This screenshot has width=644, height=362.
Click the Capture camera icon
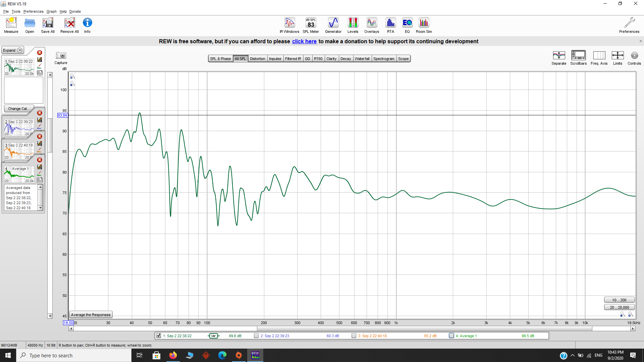[x=61, y=56]
